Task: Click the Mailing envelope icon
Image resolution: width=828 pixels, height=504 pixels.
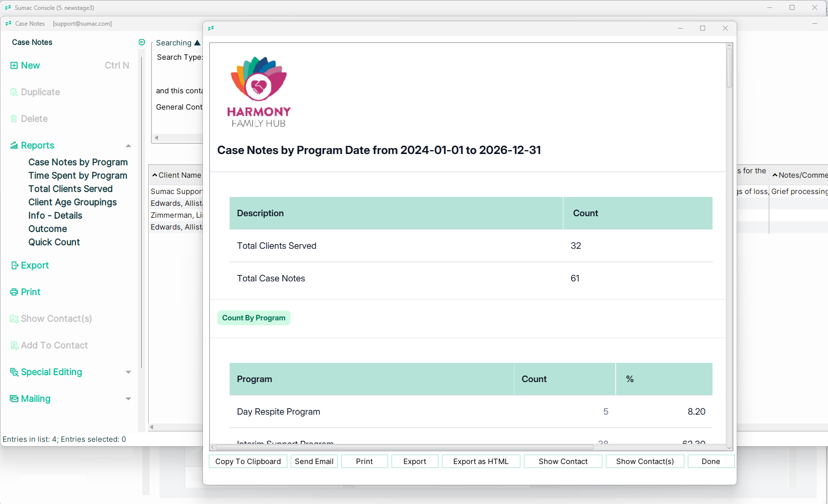Action: click(x=14, y=399)
